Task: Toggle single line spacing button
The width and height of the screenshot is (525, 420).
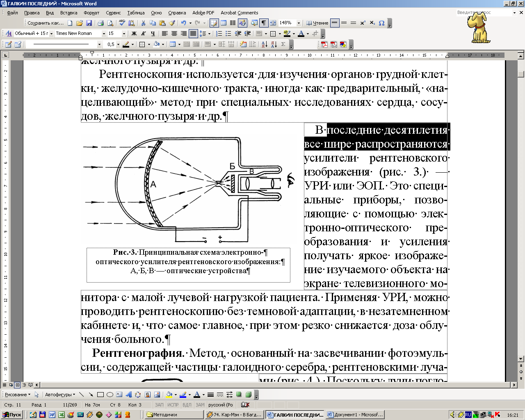Action: (x=335, y=23)
